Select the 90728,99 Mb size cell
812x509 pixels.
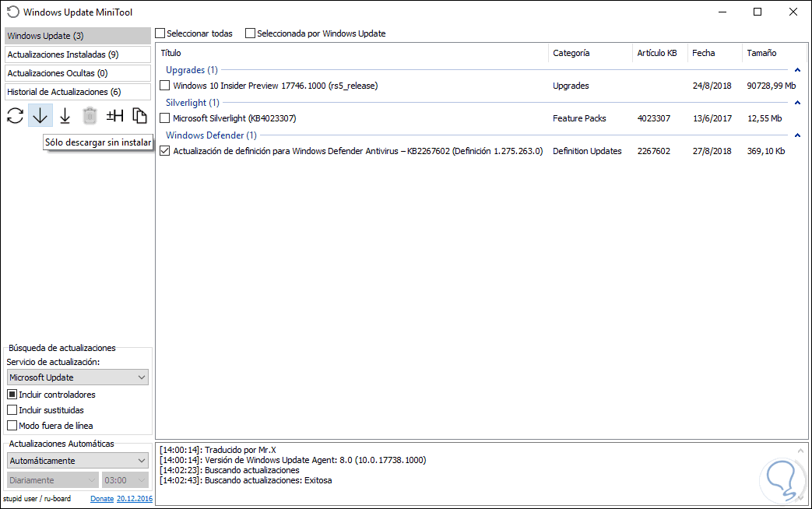[x=771, y=86]
